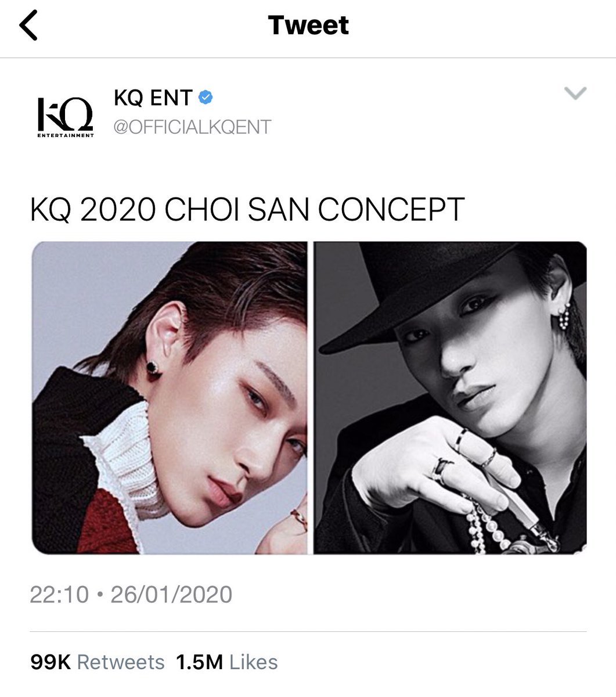Tap the Tweet header title
The height and width of the screenshot is (697, 616).
pyautogui.click(x=308, y=26)
